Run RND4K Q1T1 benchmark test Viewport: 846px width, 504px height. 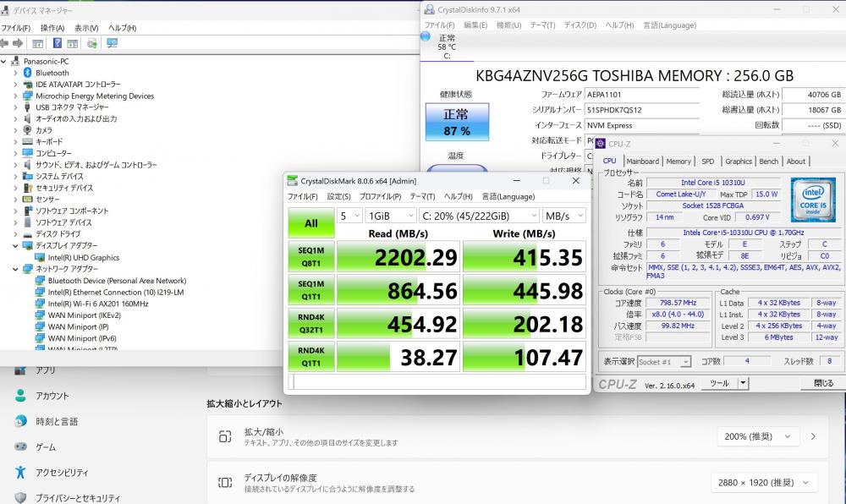click(x=311, y=357)
